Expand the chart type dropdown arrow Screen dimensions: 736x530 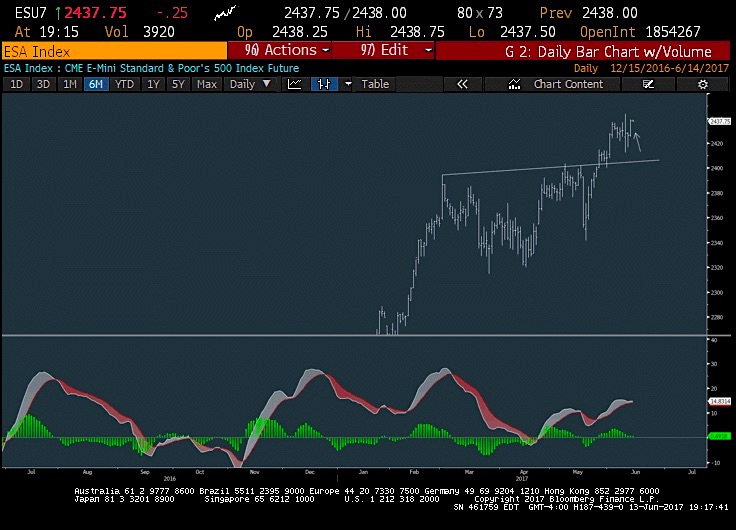pos(348,84)
